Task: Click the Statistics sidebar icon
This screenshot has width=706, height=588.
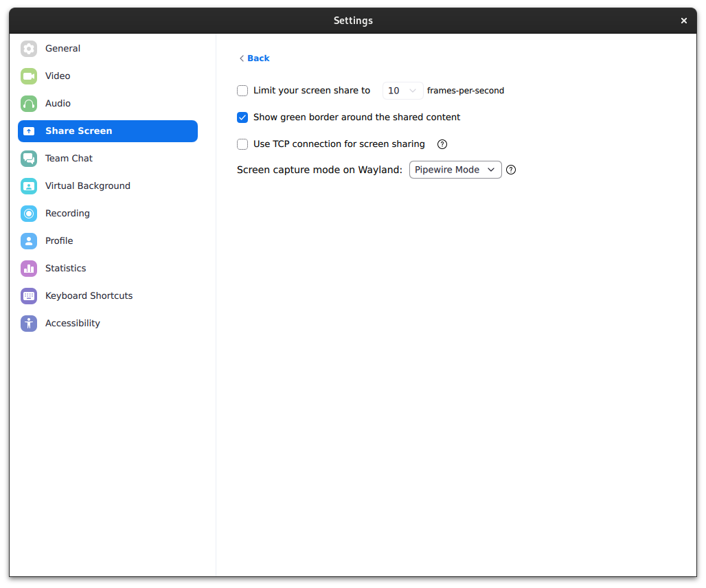Action: [29, 269]
